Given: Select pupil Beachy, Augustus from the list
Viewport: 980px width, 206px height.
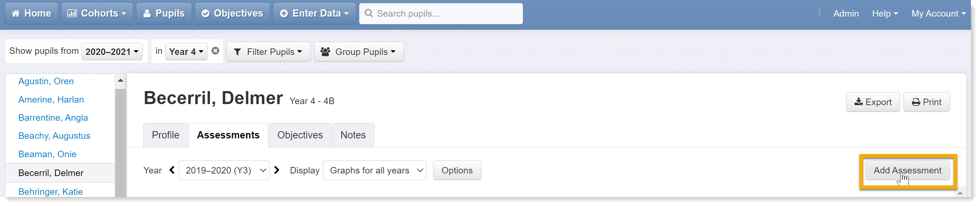Looking at the screenshot, I should [x=55, y=136].
